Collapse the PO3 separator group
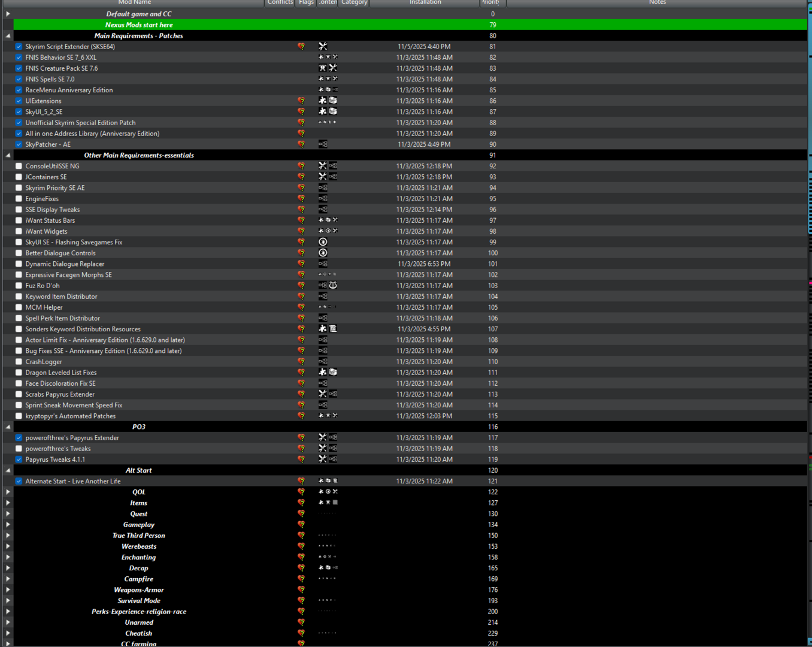This screenshot has height=647, width=812. 8,427
